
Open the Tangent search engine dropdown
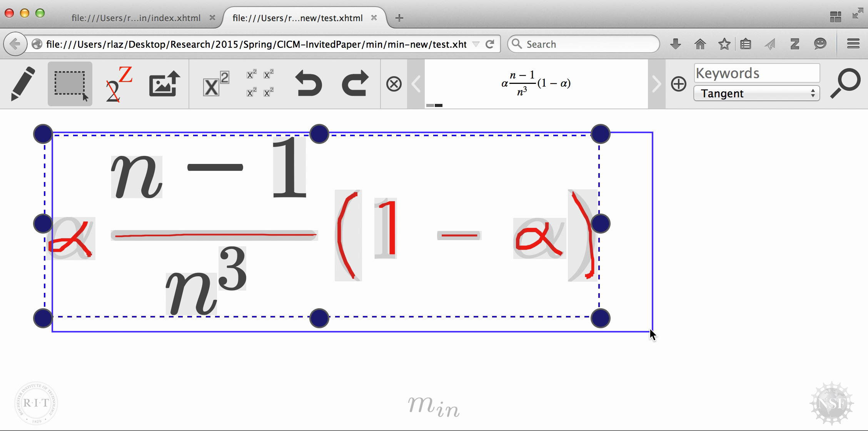tap(756, 94)
